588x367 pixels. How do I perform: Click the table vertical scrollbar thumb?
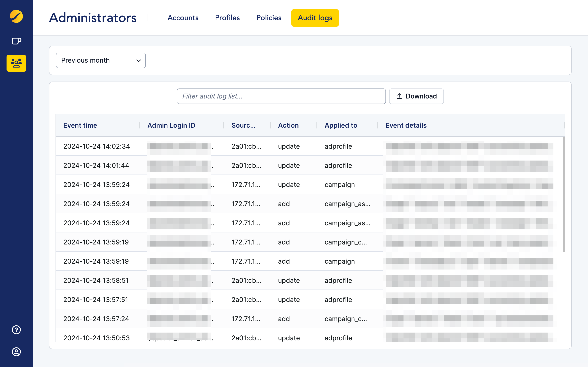564,194
